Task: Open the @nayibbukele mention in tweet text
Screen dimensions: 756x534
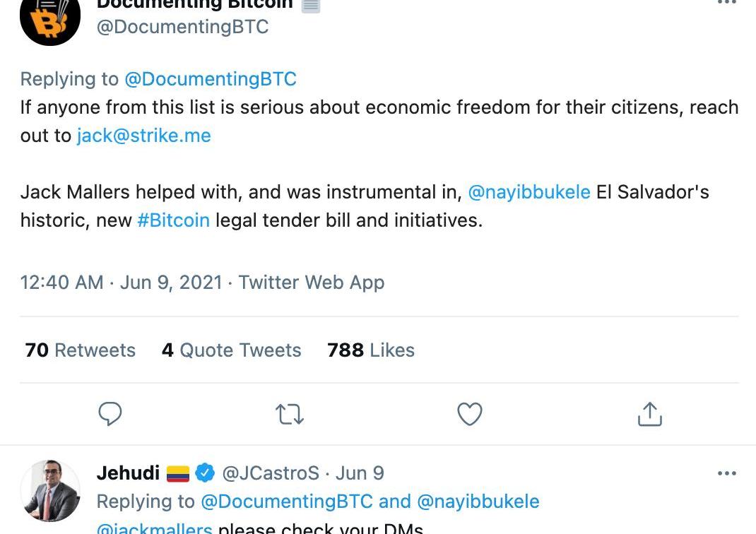Action: point(529,192)
